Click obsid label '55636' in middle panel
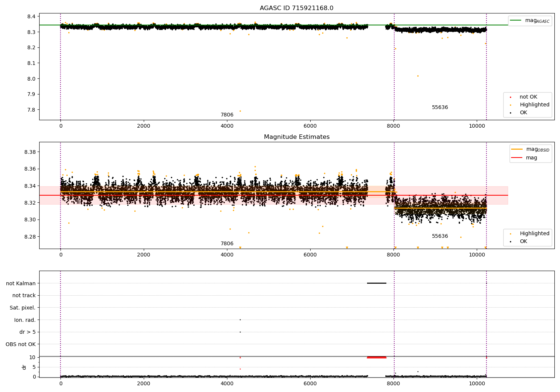 pyautogui.click(x=440, y=236)
